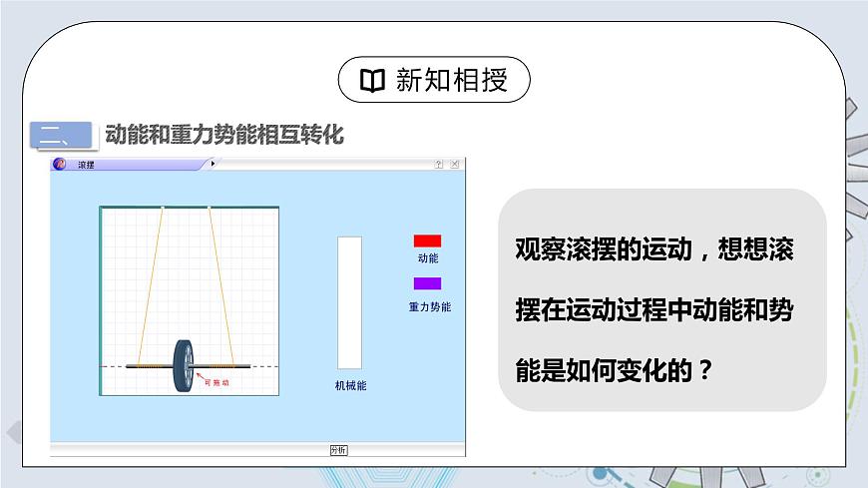Click the left string of the pendulum
The width and height of the screenshot is (868, 488).
point(150,286)
